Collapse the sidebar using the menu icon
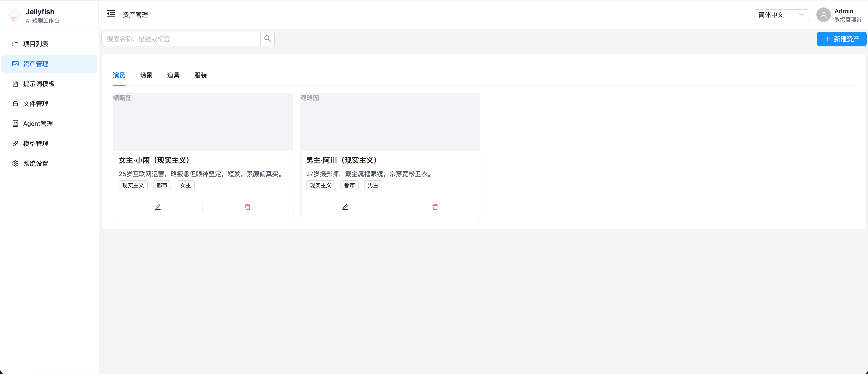Screen dimensions: 868x374 click(x=111, y=14)
